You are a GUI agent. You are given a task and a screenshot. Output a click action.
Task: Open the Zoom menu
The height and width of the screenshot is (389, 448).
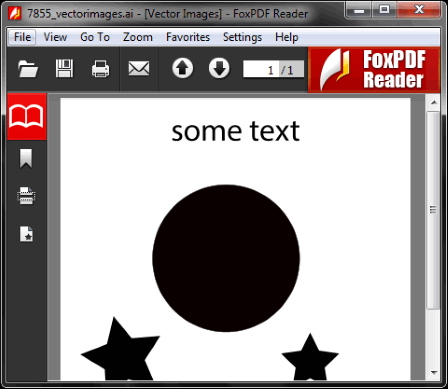click(x=138, y=37)
